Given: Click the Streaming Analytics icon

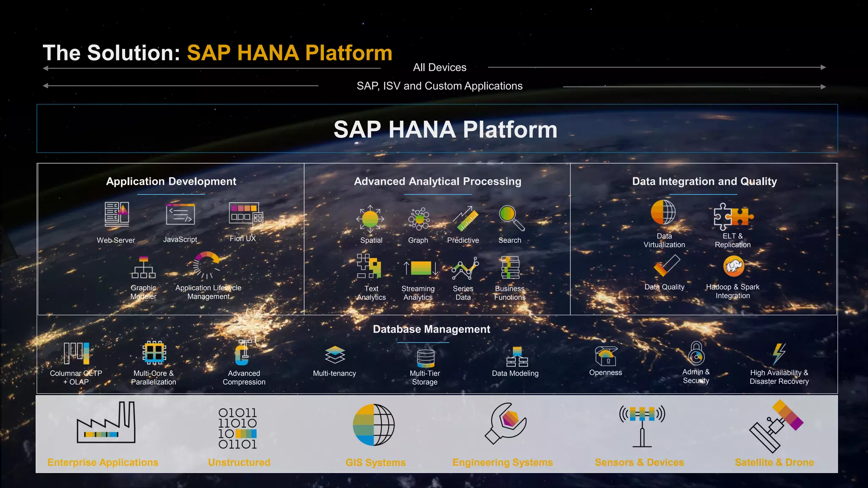Looking at the screenshot, I should pyautogui.click(x=421, y=268).
